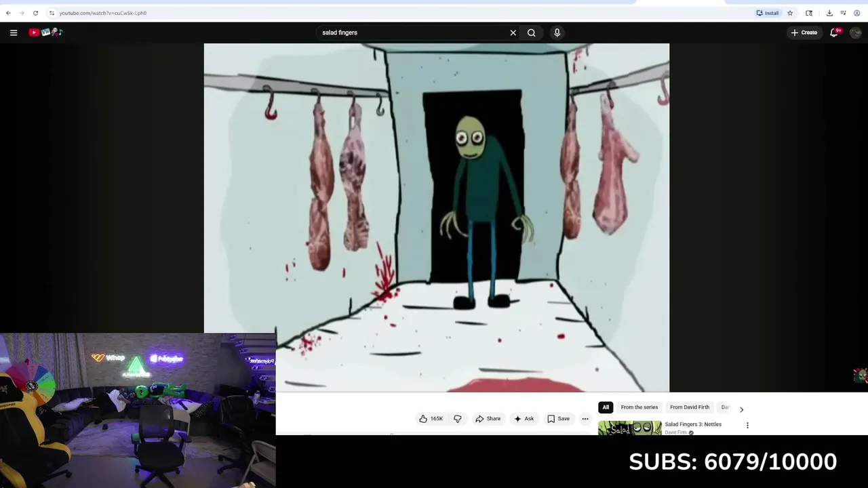Open the YouTube hamburger guide menu
868x488 pixels.
point(14,33)
